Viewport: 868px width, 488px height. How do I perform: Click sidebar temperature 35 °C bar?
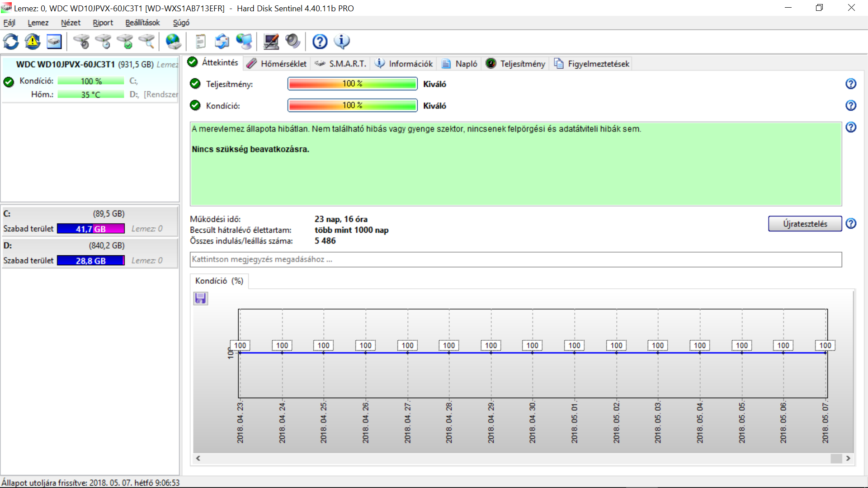(x=91, y=95)
